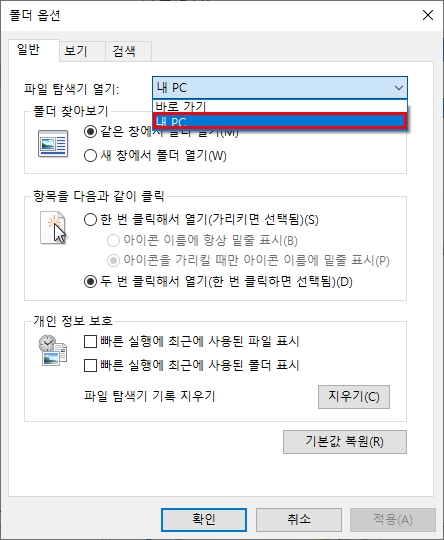Switch to the 보기 tab

76,51
